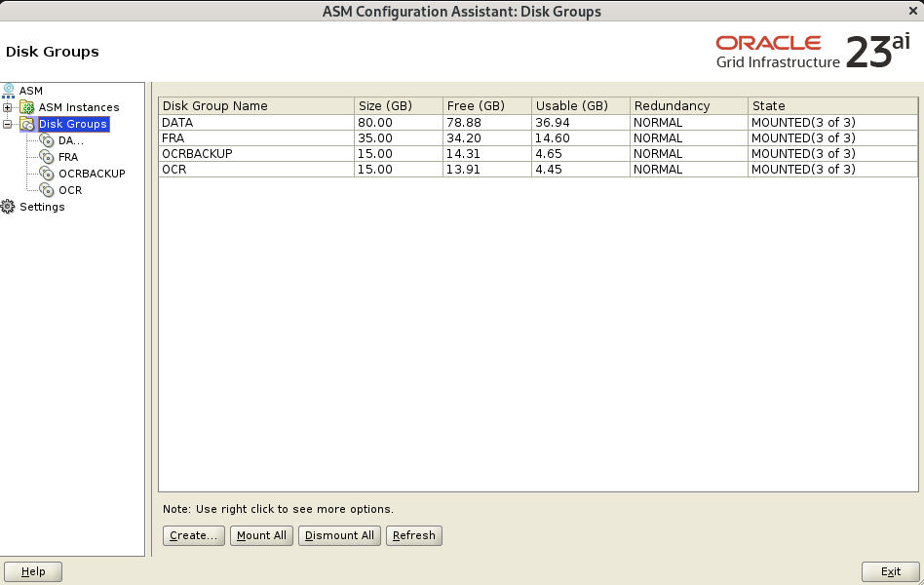Viewport: 924px width, 585px height.
Task: Click free value 78.88
Action: tap(464, 122)
